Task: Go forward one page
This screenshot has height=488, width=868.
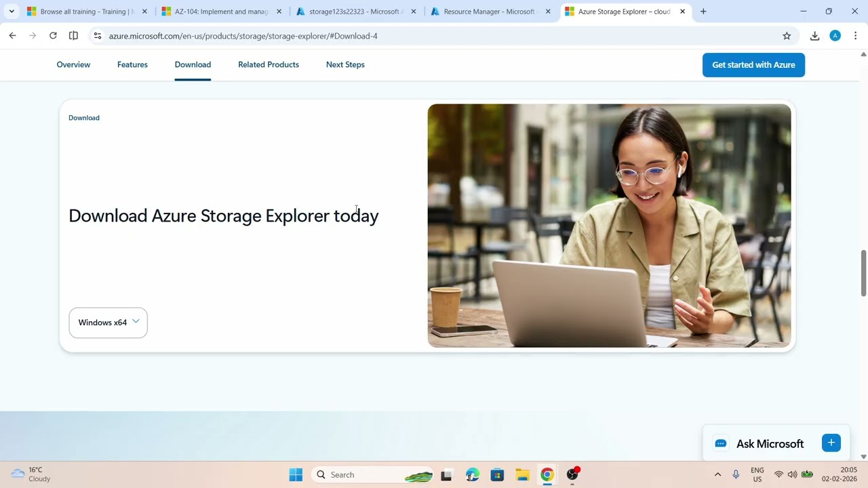Action: [33, 36]
